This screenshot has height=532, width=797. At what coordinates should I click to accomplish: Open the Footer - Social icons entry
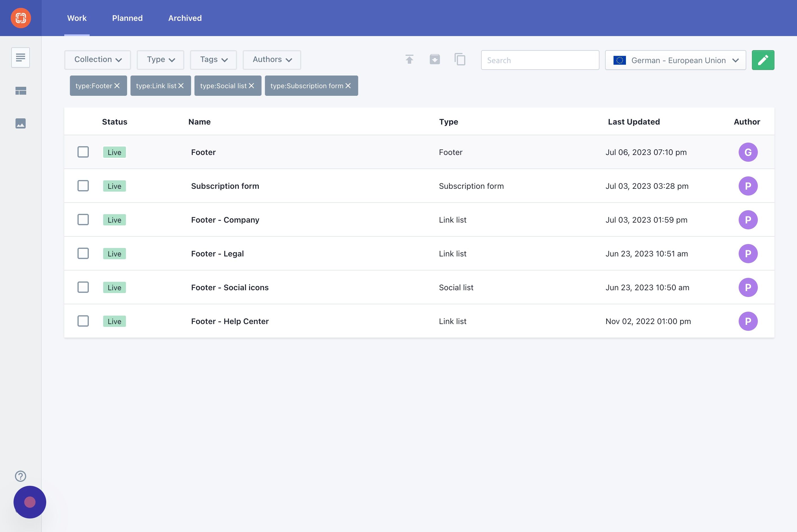pos(230,287)
